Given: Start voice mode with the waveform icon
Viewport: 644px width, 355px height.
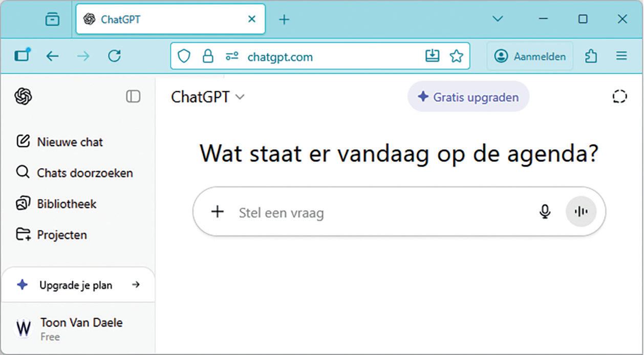Looking at the screenshot, I should [581, 212].
